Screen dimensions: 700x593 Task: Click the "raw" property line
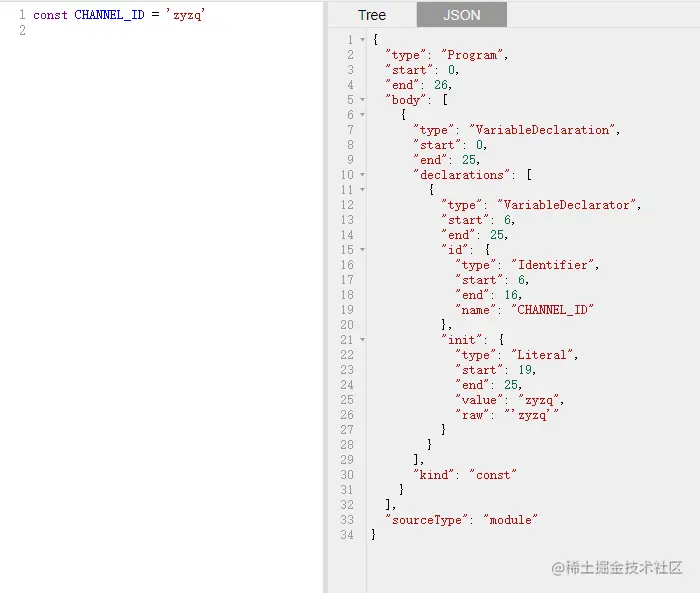[507, 415]
